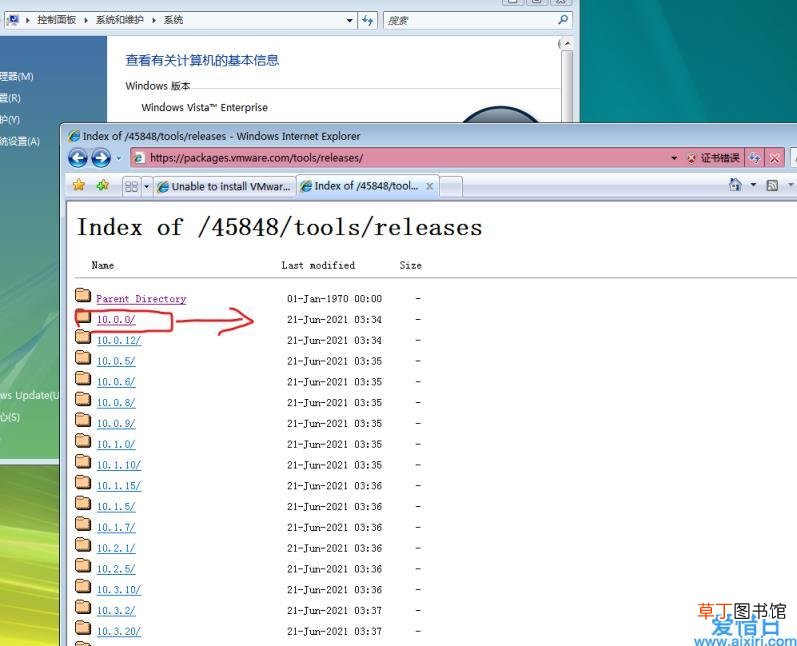The width and height of the screenshot is (797, 646).
Task: Click the folder icon beside 10.1.15/
Action: click(83, 482)
